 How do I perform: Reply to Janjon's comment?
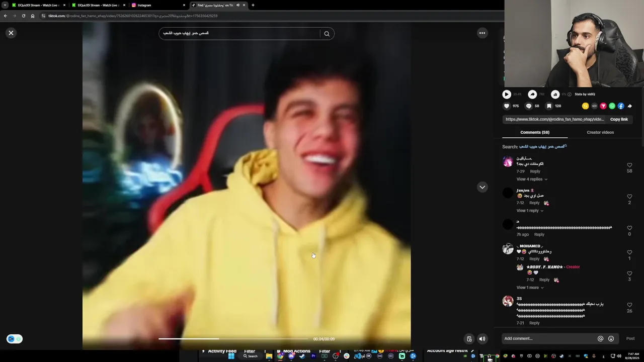(534, 203)
